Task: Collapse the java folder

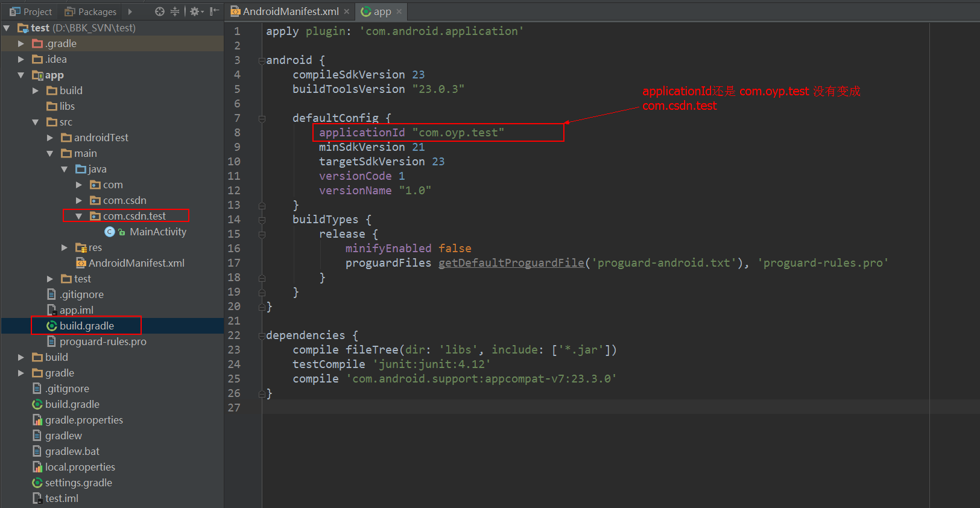Action: (65, 169)
